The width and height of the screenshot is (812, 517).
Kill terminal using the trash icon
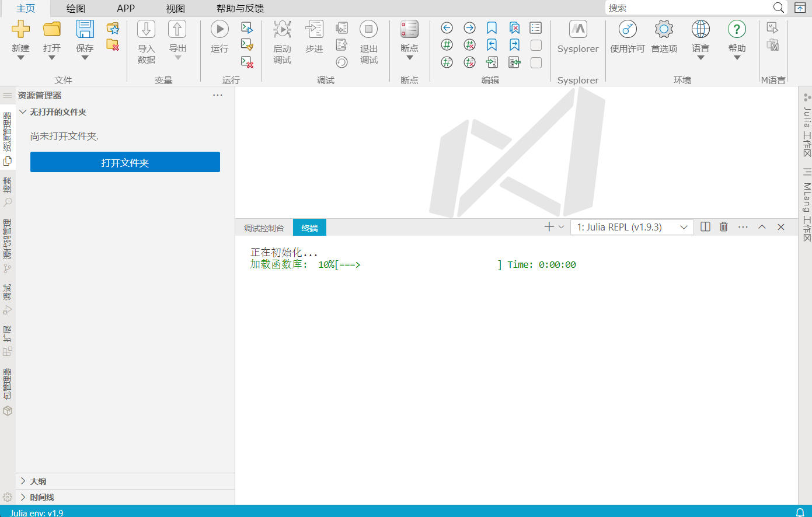[x=724, y=227]
